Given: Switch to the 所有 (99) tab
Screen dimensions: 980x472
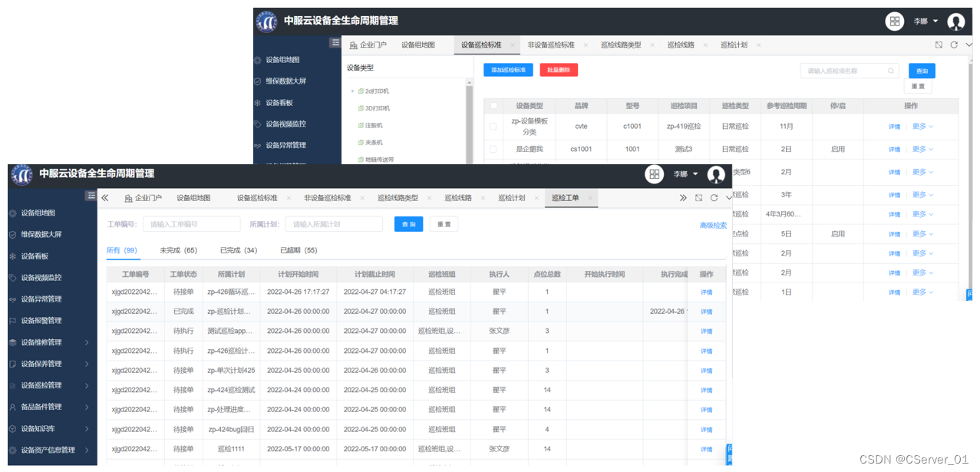Looking at the screenshot, I should click(121, 250).
